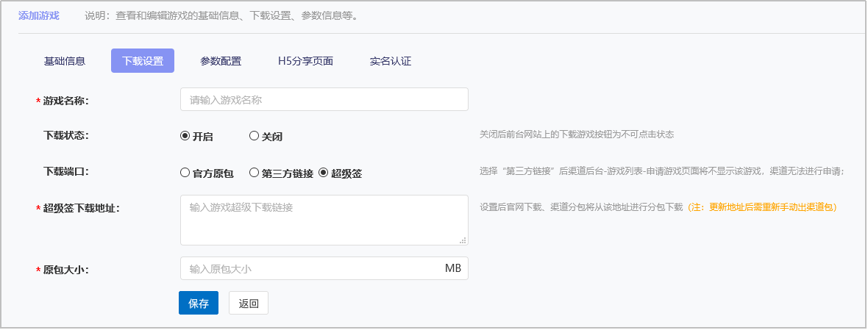Go to the H5分享页面 tab
The image size is (868, 330).
click(x=305, y=61)
